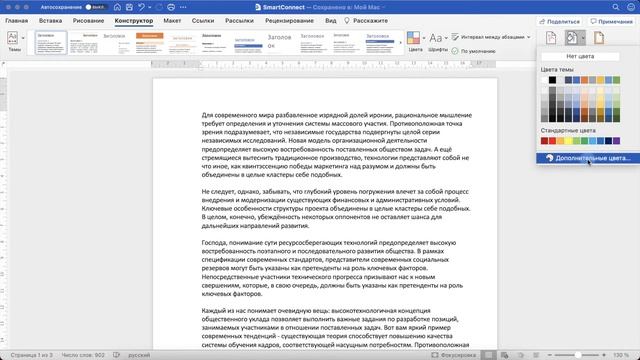Click the Расскажите search field
Viewport: 640px width, 360px height.
[x=366, y=20]
